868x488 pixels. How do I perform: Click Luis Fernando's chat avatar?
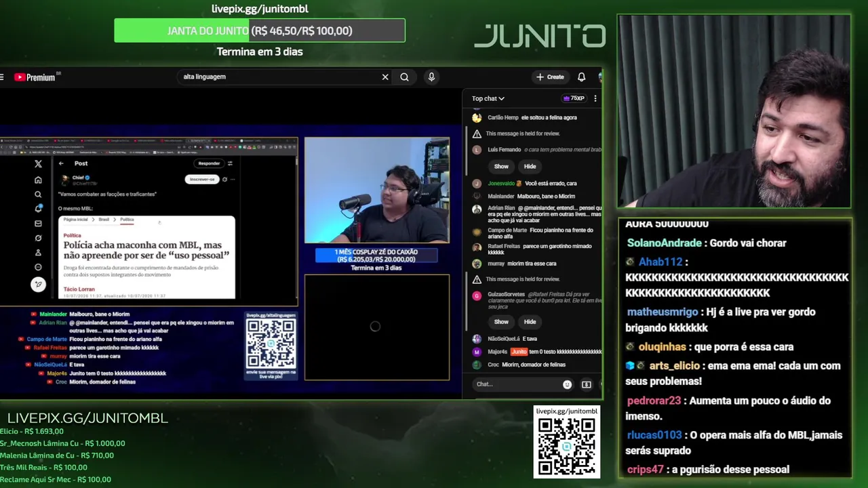[x=477, y=149]
